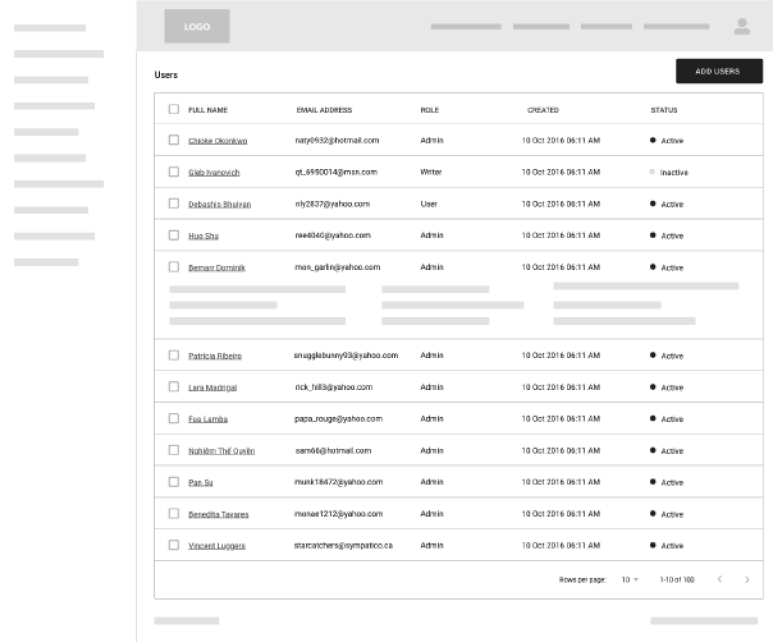Screen dimensions: 773x642
Task: Click the Email Address column header
Action: tap(324, 110)
